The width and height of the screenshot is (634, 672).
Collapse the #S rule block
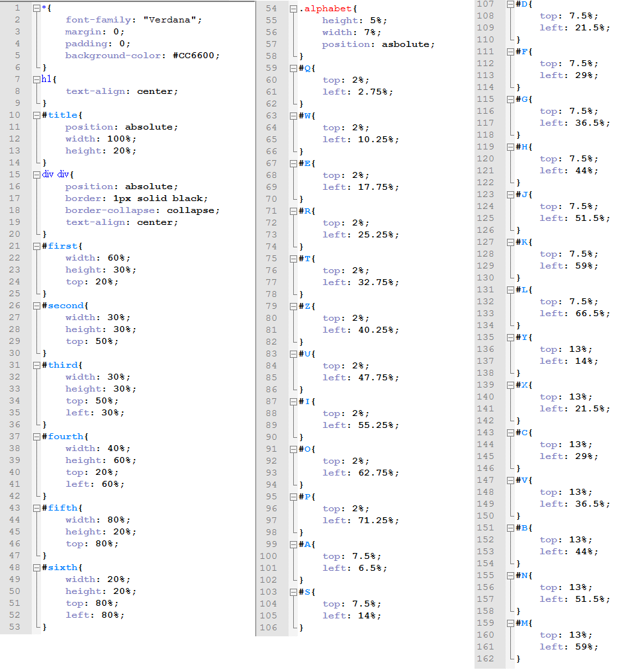point(293,592)
